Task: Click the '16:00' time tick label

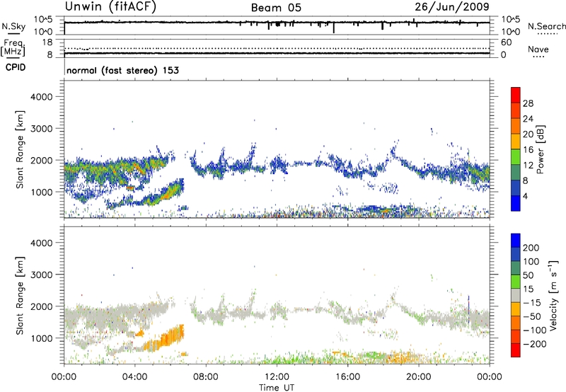Action: pos(347,377)
